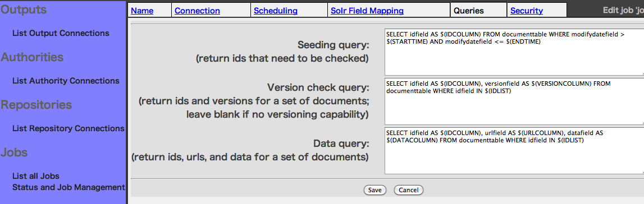Click the Save button
The height and width of the screenshot is (204, 644).
pos(374,190)
